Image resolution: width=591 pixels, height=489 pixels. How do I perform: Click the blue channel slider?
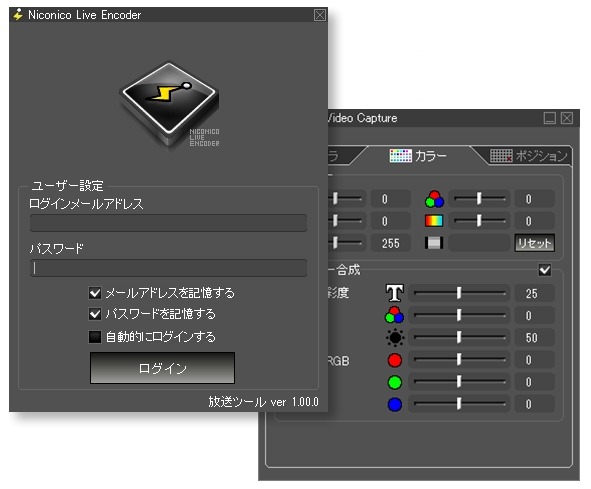(x=459, y=404)
